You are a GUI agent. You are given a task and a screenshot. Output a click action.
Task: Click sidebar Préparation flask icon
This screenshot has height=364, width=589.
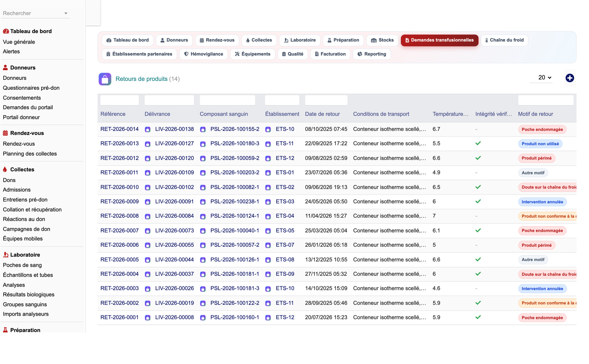pos(5,330)
